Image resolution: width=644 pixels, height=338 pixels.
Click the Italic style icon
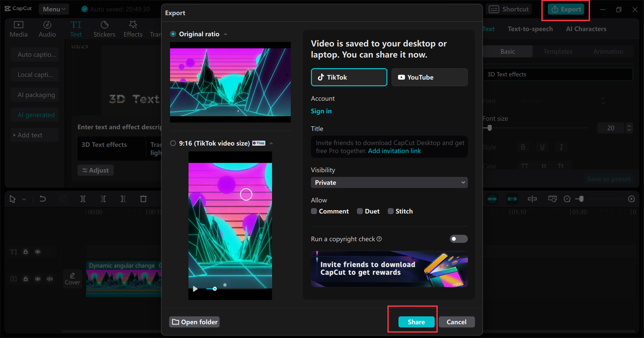[561, 147]
